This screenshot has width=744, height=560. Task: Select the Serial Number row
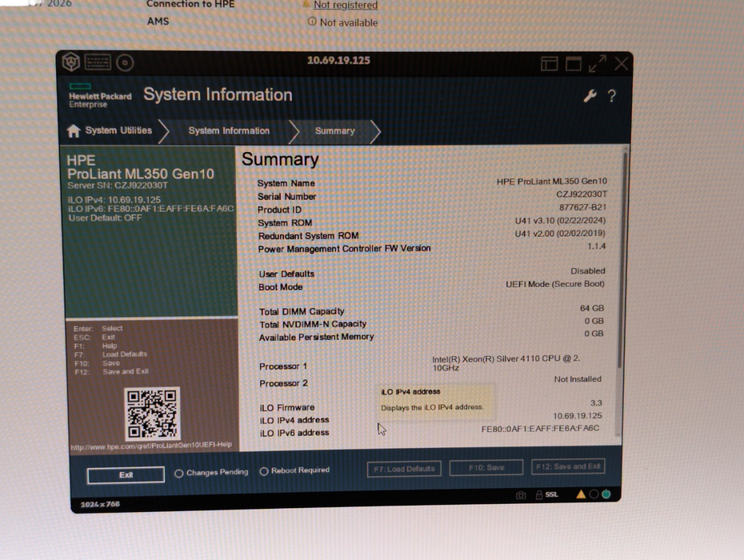pos(432,195)
